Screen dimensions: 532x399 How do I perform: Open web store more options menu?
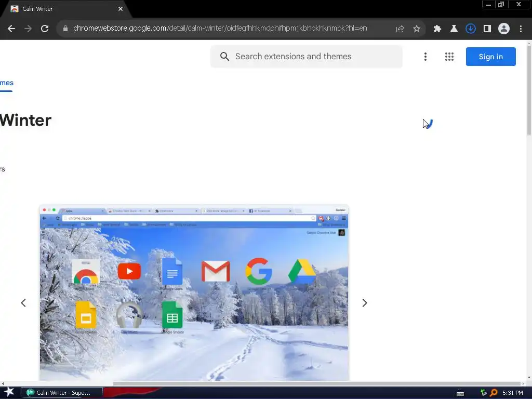click(425, 57)
